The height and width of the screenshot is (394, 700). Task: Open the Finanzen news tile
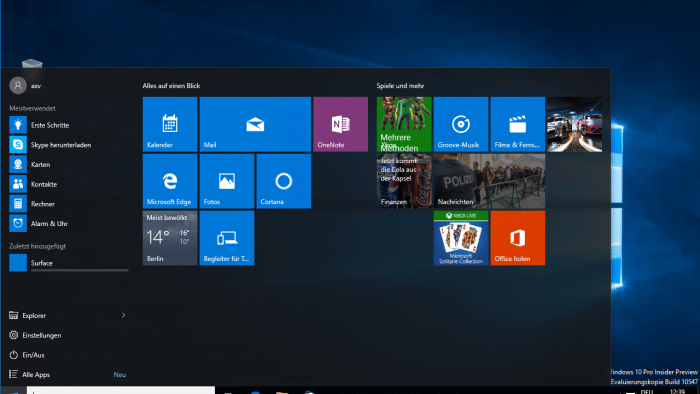point(404,181)
